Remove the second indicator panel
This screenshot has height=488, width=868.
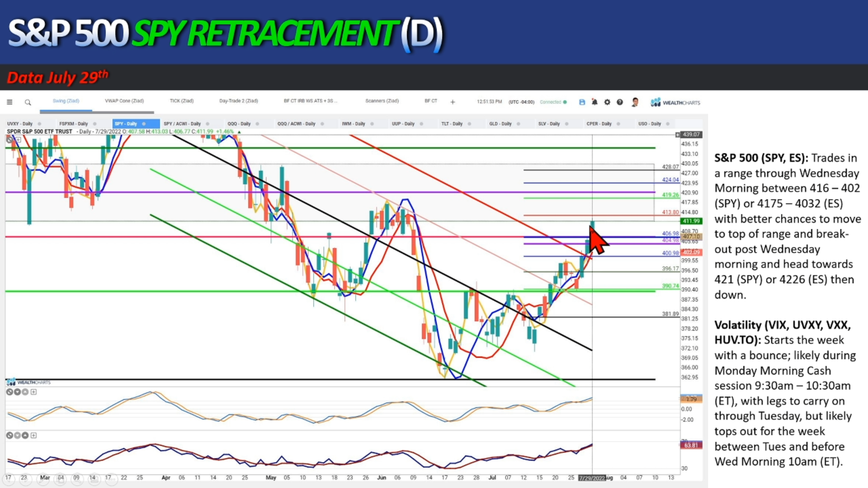(9, 435)
